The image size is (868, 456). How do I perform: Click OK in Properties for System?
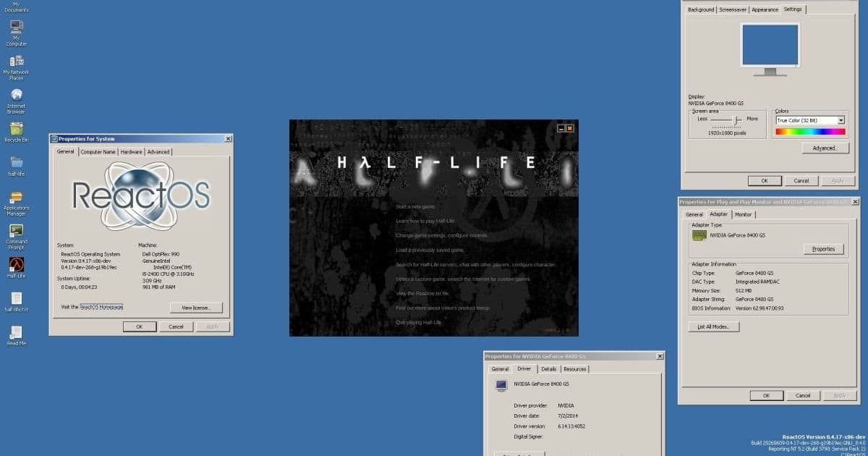coord(140,326)
